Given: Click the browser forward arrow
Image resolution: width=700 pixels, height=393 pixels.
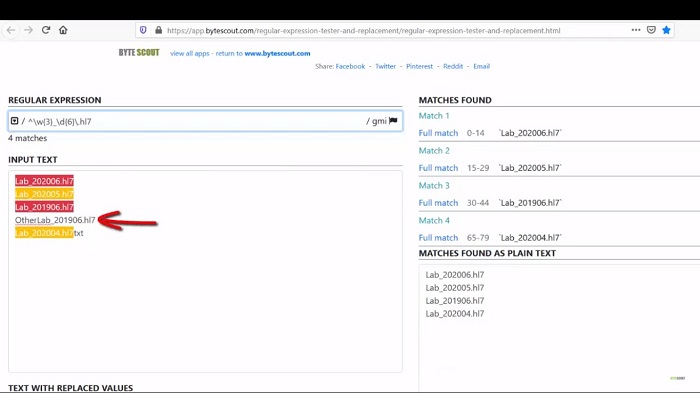Looking at the screenshot, I should pos(28,30).
